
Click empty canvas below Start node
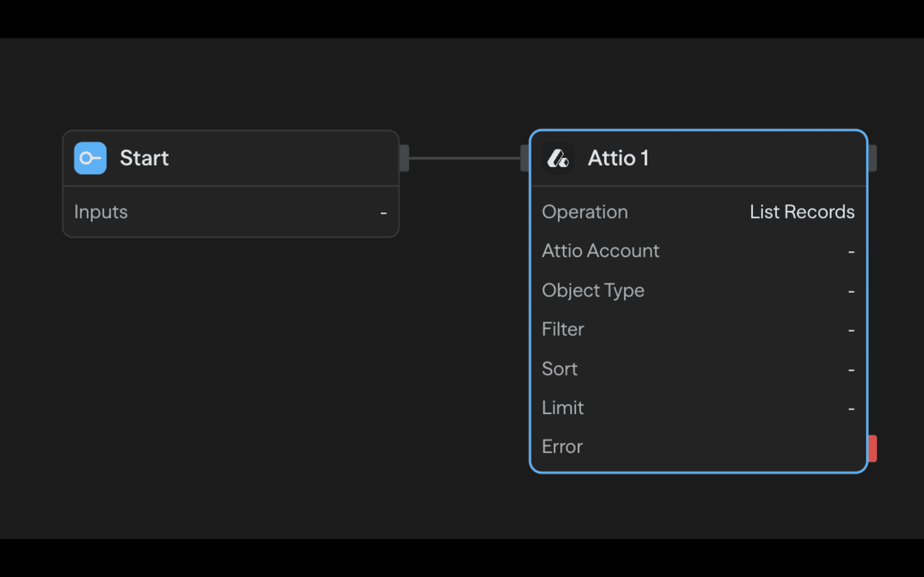[x=229, y=362]
